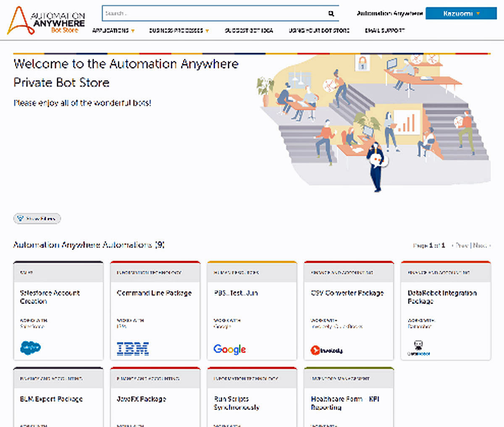
Task: Open Salesforce Account Creation bot
Action: [x=50, y=297]
